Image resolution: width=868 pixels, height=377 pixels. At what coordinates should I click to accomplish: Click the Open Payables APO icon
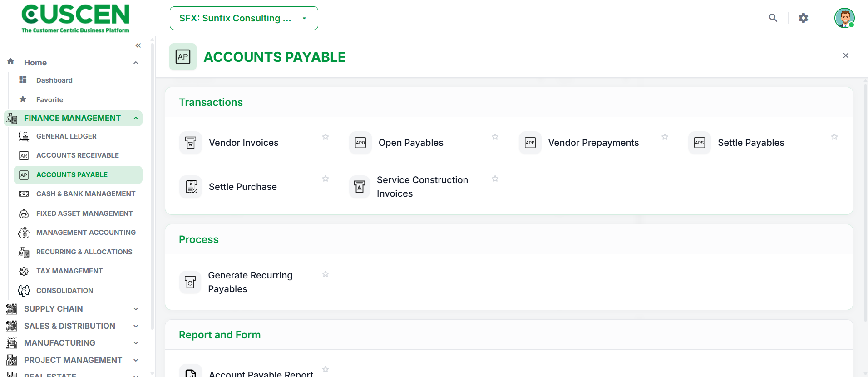click(x=360, y=143)
